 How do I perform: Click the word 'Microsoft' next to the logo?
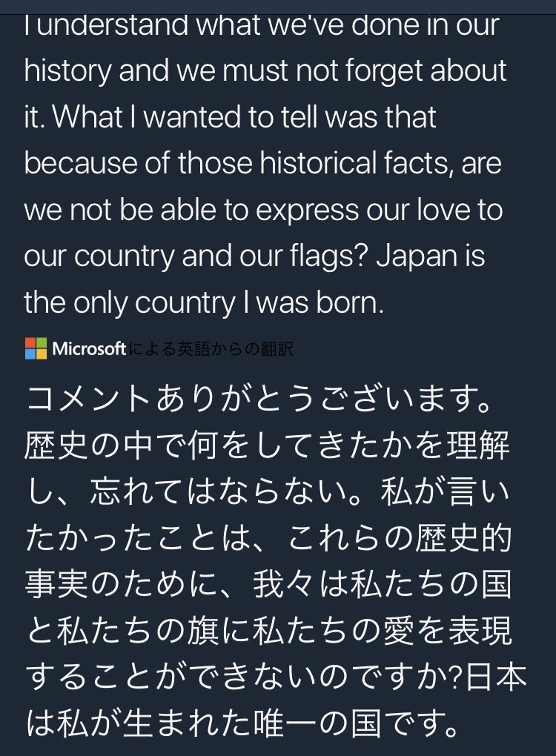pyautogui.click(x=89, y=348)
